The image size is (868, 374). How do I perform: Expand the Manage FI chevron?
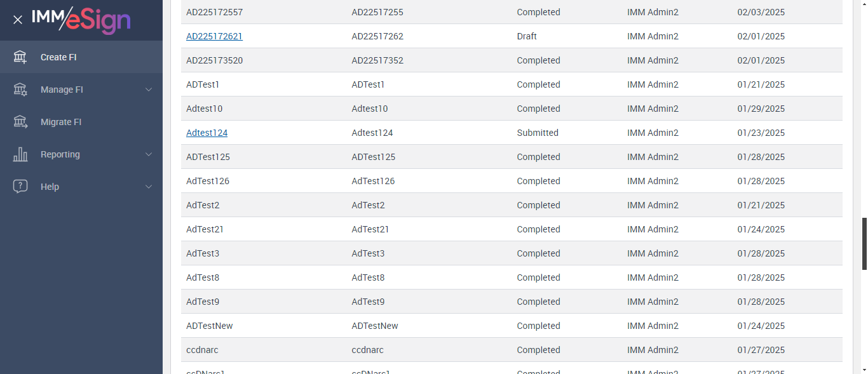pyautogui.click(x=149, y=90)
